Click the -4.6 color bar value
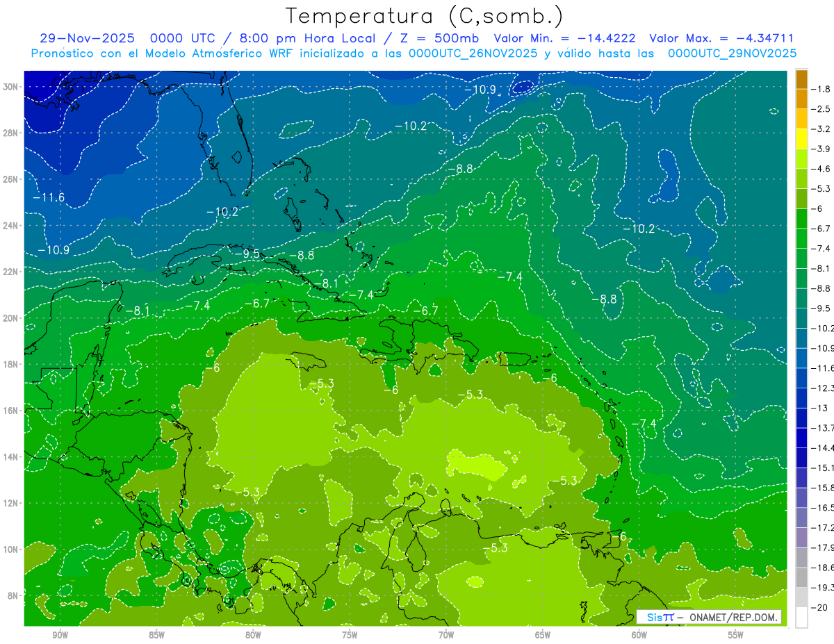 coord(822,169)
